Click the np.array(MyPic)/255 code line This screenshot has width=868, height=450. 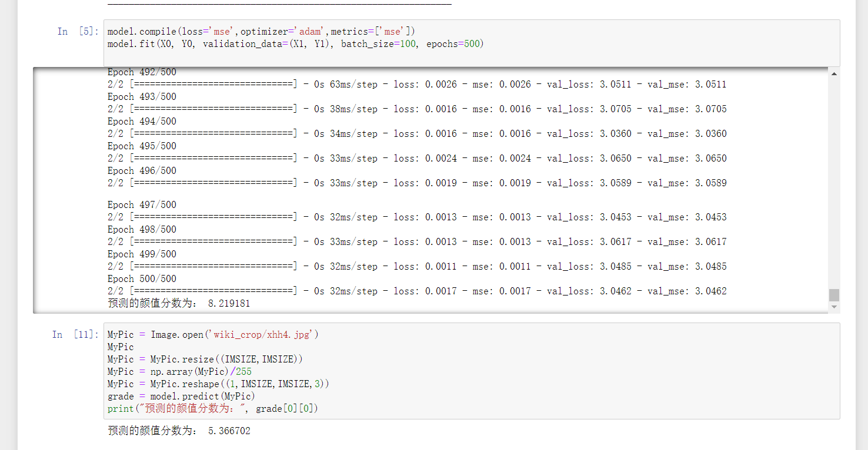click(179, 372)
